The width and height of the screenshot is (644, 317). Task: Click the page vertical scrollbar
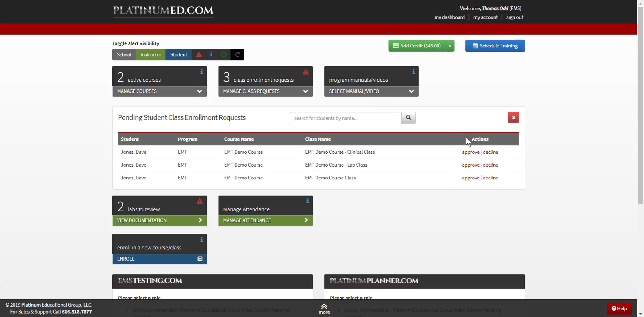click(x=641, y=105)
